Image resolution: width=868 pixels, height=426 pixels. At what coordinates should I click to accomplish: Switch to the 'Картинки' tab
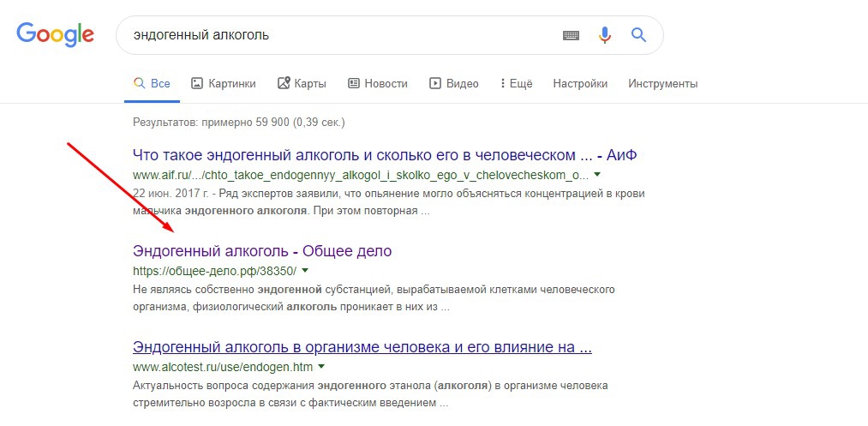[x=224, y=84]
